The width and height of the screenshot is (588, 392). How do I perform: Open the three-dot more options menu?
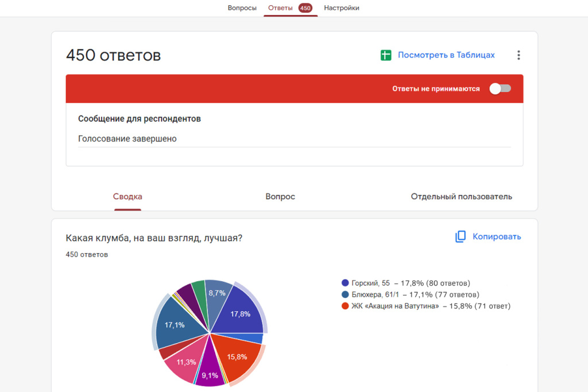[519, 55]
